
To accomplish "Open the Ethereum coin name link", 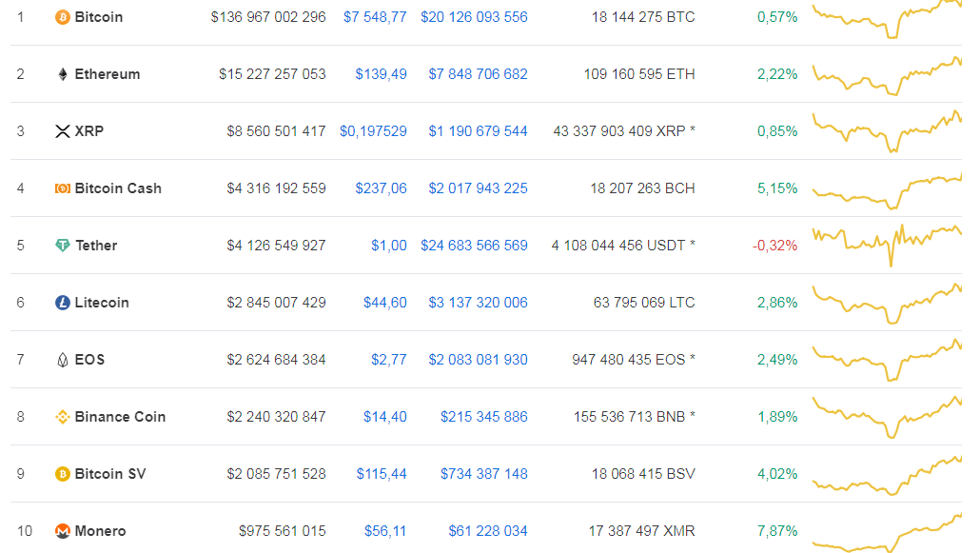I will 108,74.
